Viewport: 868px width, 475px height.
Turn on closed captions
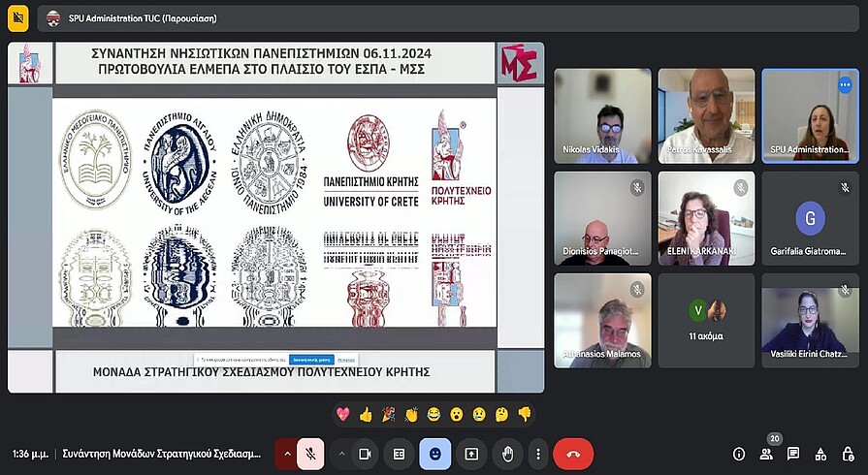400,454
